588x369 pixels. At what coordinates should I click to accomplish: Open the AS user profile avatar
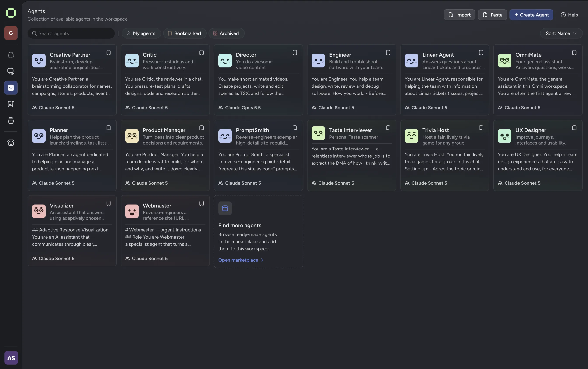[x=11, y=358]
